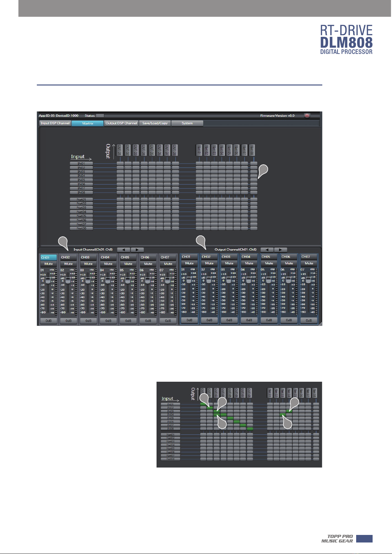Click the 0dB button under input fader 01
The height and width of the screenshot is (554, 392).
point(49,321)
